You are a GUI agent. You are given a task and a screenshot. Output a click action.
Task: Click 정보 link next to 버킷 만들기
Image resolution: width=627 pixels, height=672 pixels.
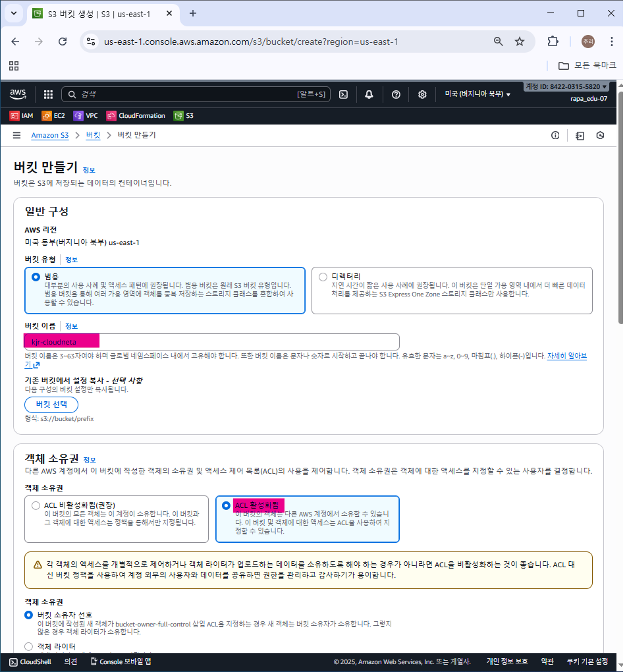click(x=89, y=170)
